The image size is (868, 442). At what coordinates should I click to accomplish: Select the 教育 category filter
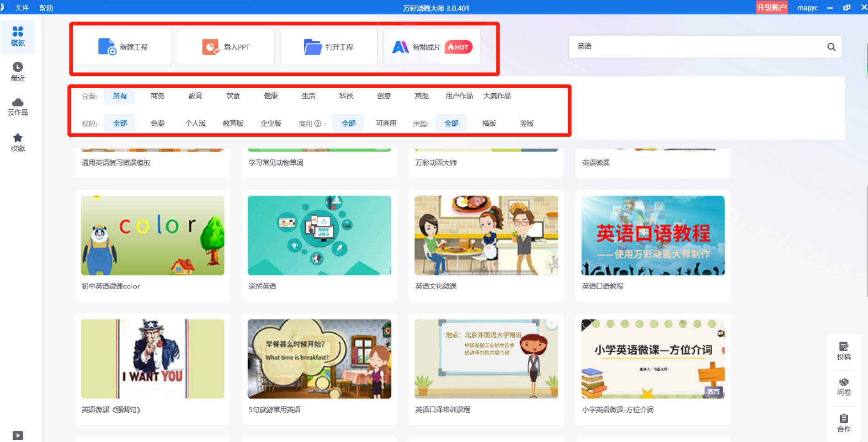195,96
